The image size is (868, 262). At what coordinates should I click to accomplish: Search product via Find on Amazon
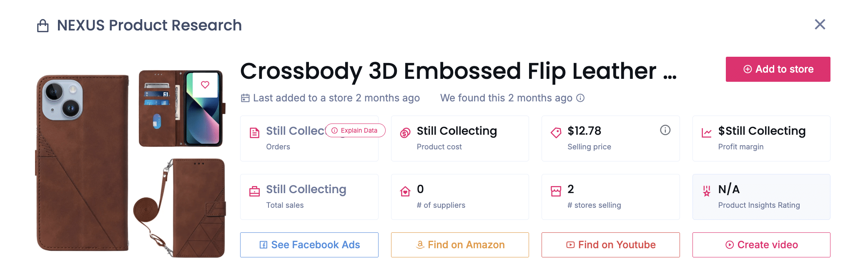click(x=460, y=245)
